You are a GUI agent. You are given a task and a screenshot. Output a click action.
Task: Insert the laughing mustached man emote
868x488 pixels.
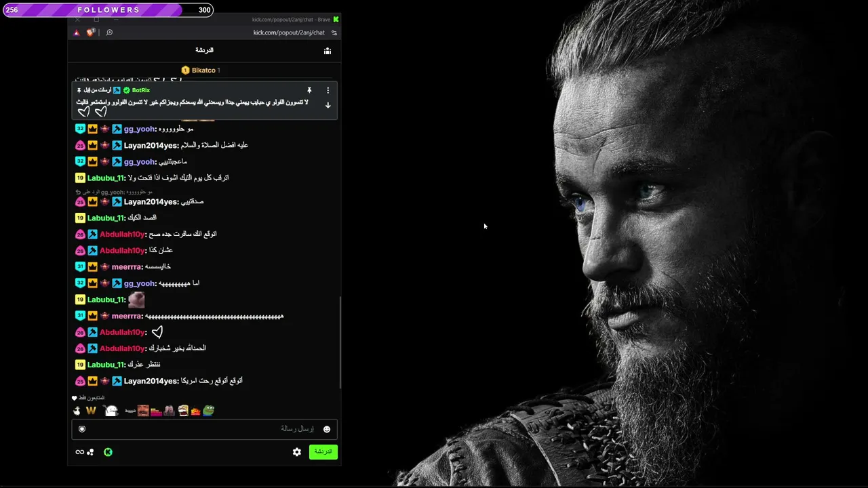click(x=143, y=410)
